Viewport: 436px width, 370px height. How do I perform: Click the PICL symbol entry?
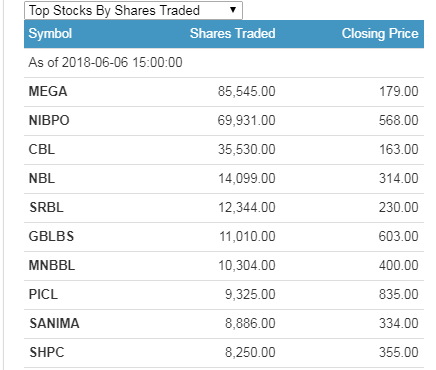43,294
